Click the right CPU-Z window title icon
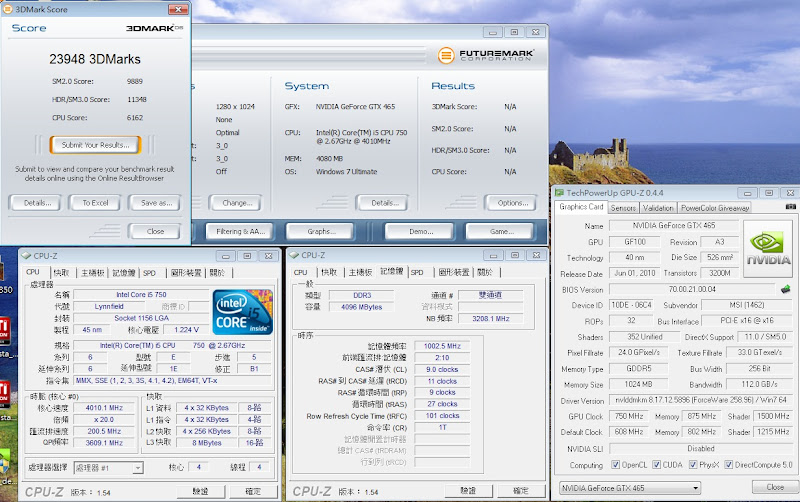Image resolution: width=800 pixels, height=502 pixels. click(294, 255)
